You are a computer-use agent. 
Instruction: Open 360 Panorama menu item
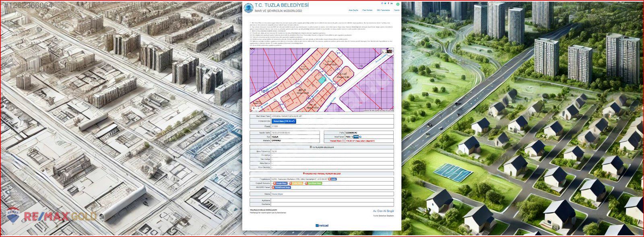pos(383,10)
